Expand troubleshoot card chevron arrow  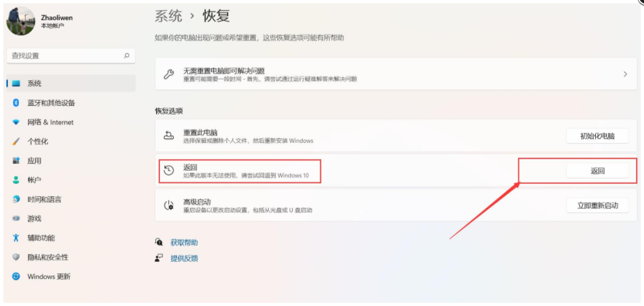tap(625, 74)
